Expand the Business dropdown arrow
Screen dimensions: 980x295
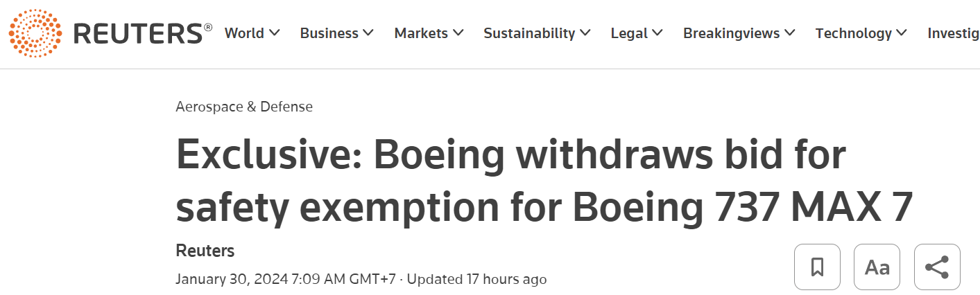(x=368, y=33)
